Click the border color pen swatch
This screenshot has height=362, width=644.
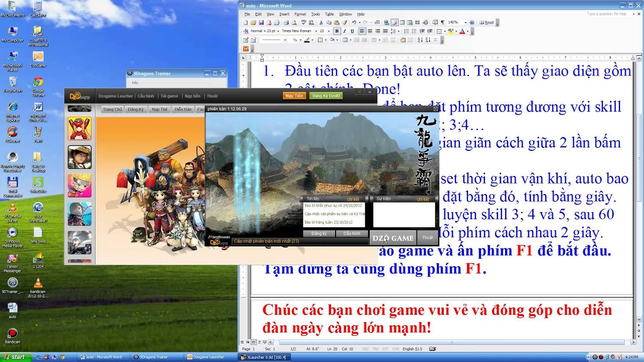click(306, 40)
